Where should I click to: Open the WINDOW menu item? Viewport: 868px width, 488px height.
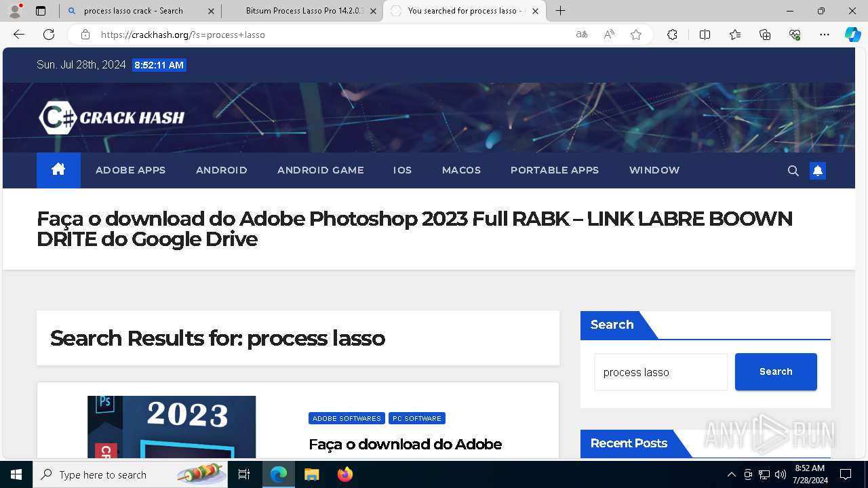[x=654, y=170]
